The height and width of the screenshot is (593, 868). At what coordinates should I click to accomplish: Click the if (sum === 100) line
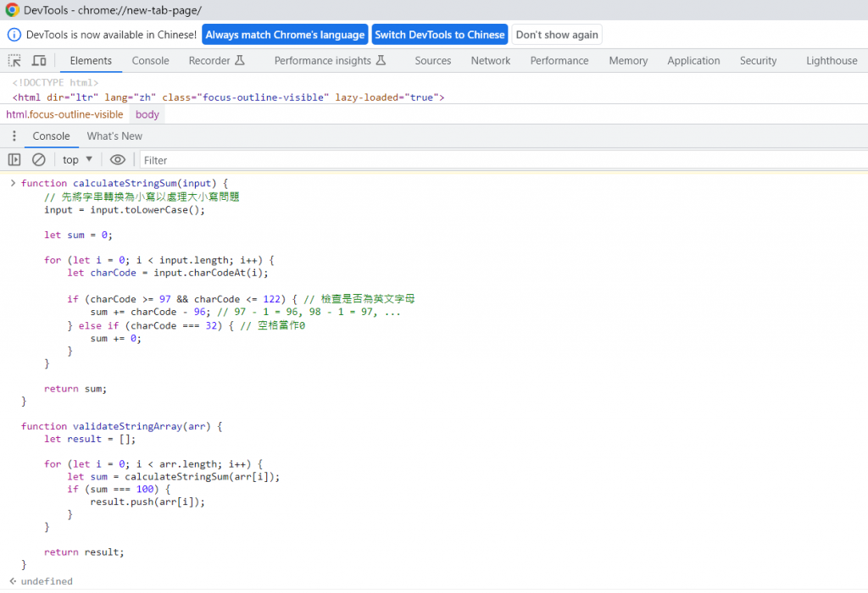(119, 490)
